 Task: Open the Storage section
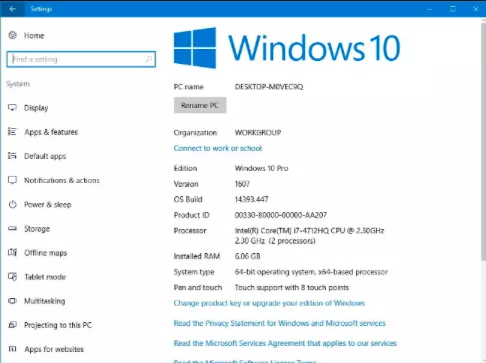(x=37, y=229)
